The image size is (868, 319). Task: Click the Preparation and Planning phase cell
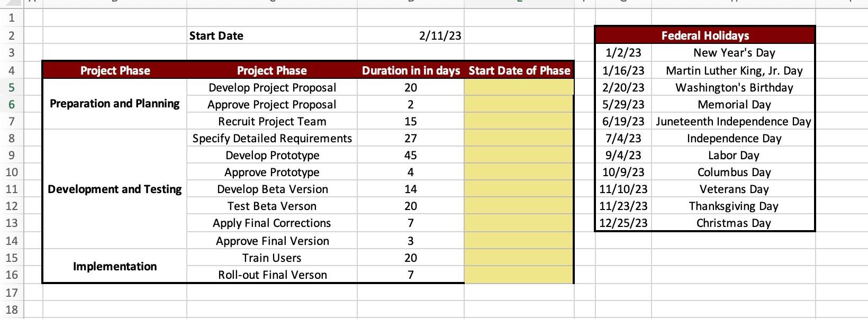point(115,104)
